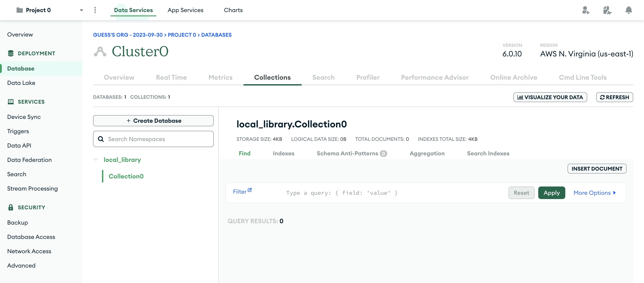The height and width of the screenshot is (283, 644).
Task: Open the Project 0 folder icon
Action: click(19, 10)
